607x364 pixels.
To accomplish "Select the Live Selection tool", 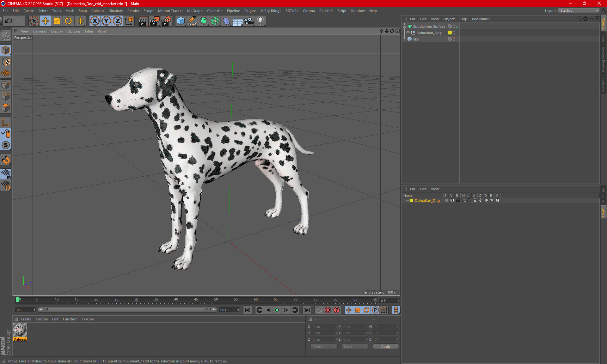I will [x=34, y=21].
